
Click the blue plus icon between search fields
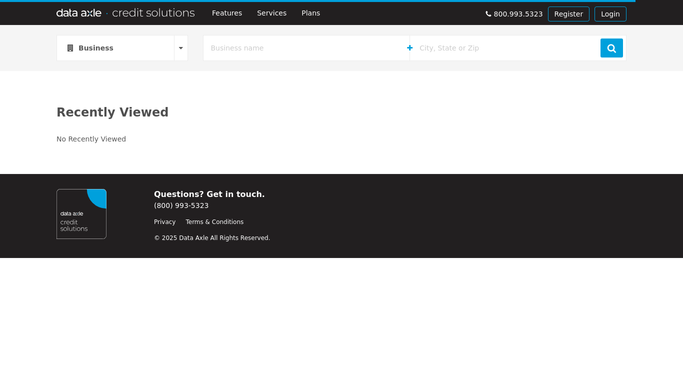pos(409,48)
